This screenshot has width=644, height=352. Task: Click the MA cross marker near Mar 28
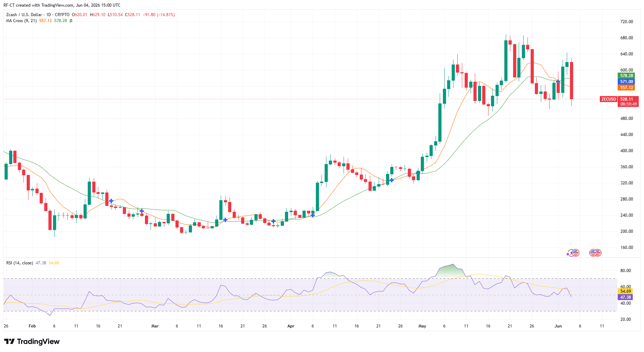coord(273,221)
